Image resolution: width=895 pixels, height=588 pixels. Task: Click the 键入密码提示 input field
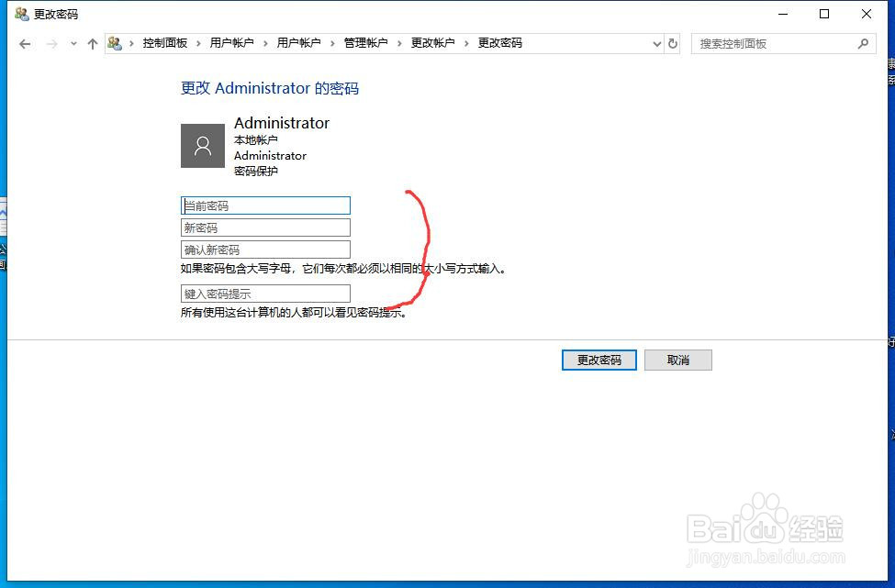265,294
